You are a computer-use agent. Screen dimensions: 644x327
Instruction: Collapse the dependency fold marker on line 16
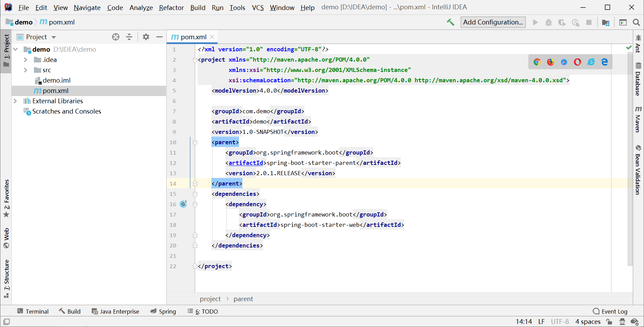click(x=195, y=204)
